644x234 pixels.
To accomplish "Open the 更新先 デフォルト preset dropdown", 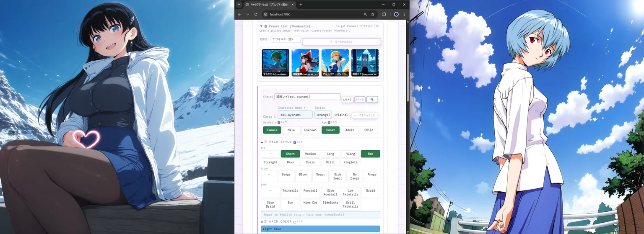I will [x=285, y=39].
